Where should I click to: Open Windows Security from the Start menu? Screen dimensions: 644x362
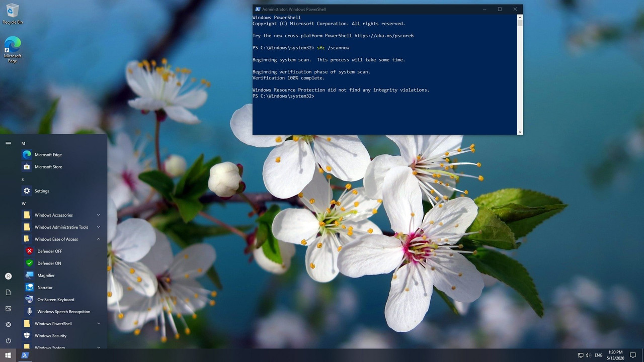50,335
